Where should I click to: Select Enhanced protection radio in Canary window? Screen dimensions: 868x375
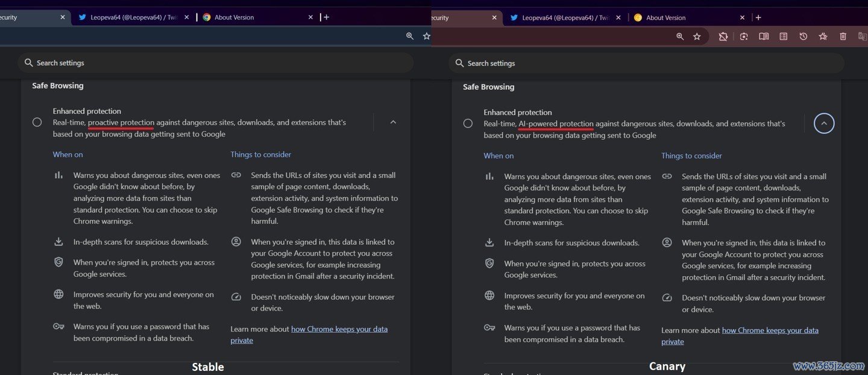click(468, 124)
